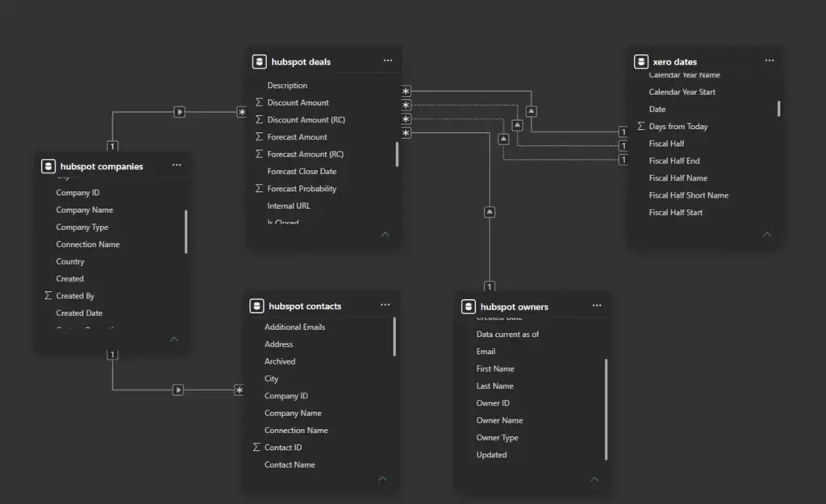Collapse the xero dates table card
Viewport: 826px width, 504px height.
pyautogui.click(x=767, y=235)
